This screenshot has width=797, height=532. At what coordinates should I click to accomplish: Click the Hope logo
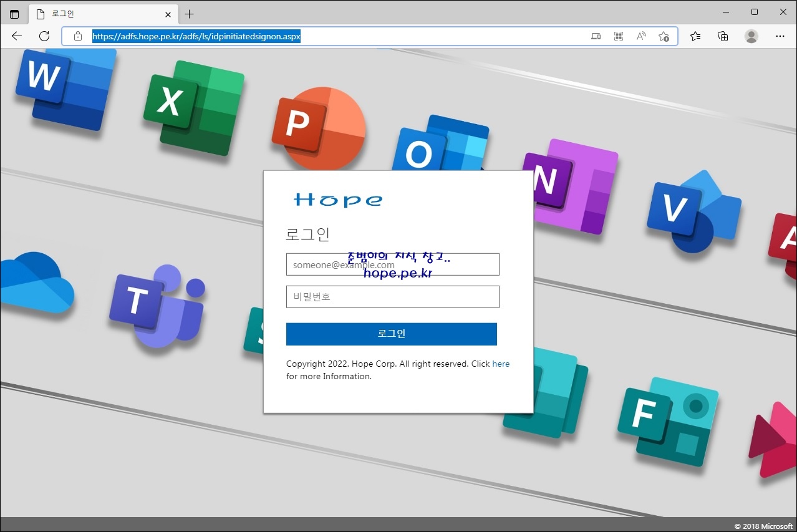click(x=337, y=200)
